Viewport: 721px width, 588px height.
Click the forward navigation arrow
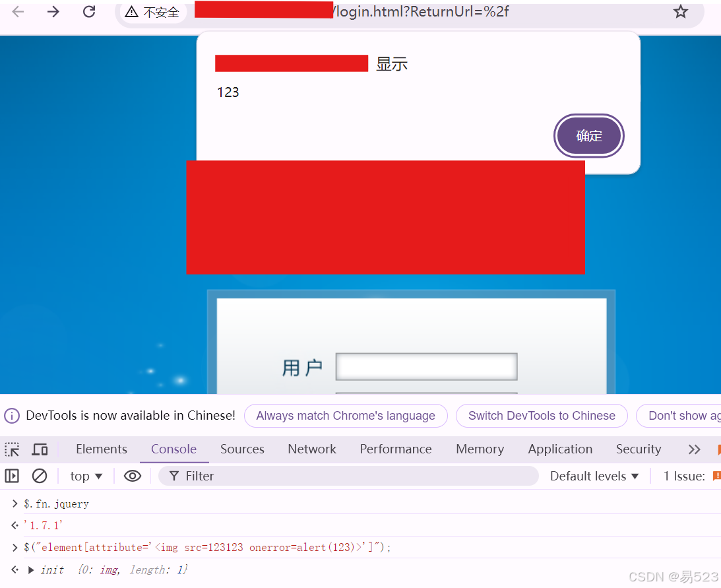pyautogui.click(x=53, y=11)
